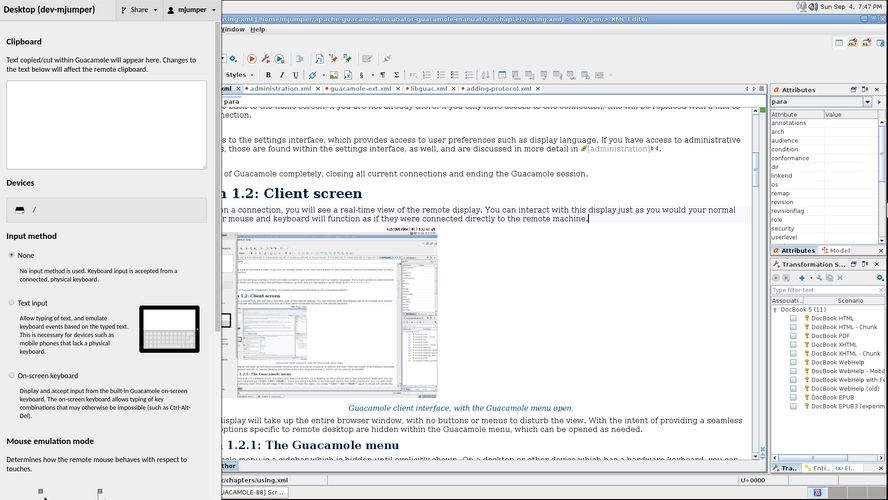This screenshot has height=500, width=888.
Task: Check the DocBook XHTML scenario checkbox
Action: 793,344
